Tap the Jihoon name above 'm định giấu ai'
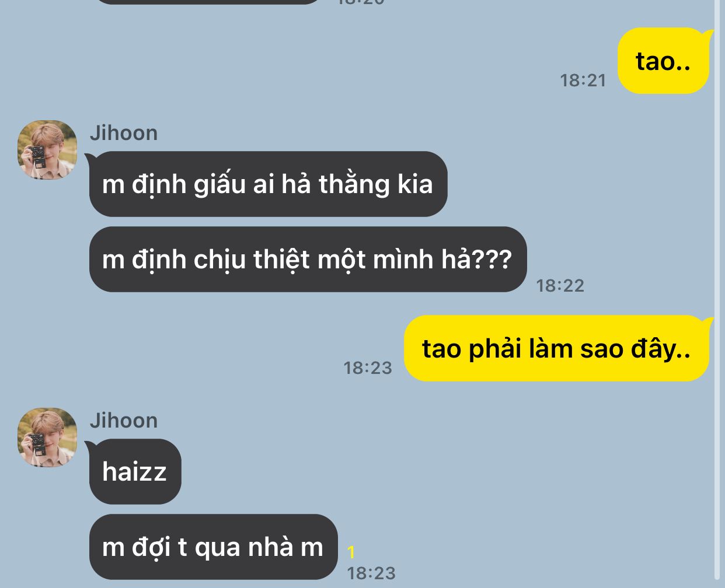Viewport: 725px width, 588px height. (124, 133)
